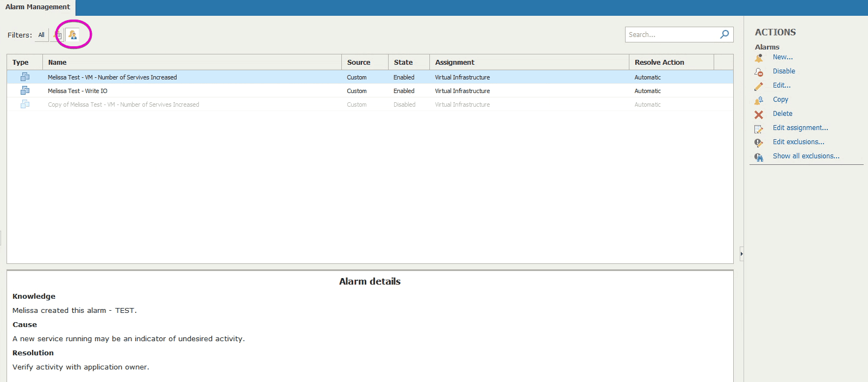Click "Verify activity with application owner." text
The width and height of the screenshot is (868, 382).
coord(80,367)
